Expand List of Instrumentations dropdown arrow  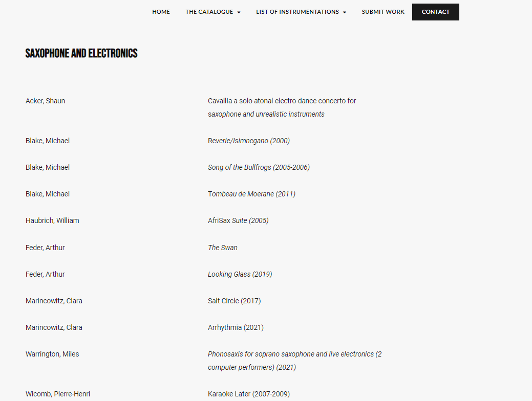[345, 12]
